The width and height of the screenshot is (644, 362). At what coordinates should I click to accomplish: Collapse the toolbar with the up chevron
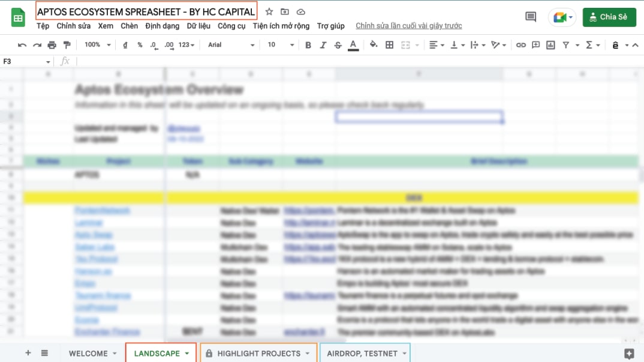636,45
